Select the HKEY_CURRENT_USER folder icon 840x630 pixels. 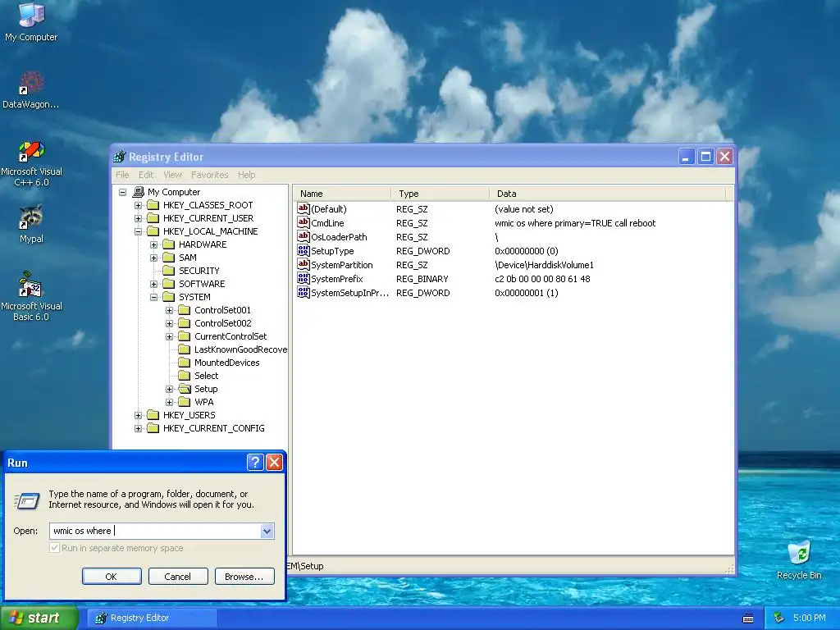(153, 218)
